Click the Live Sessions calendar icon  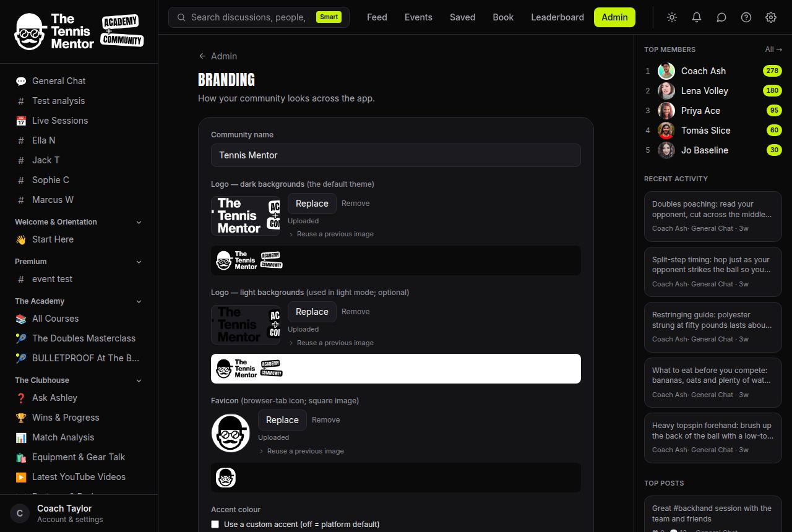coord(21,121)
